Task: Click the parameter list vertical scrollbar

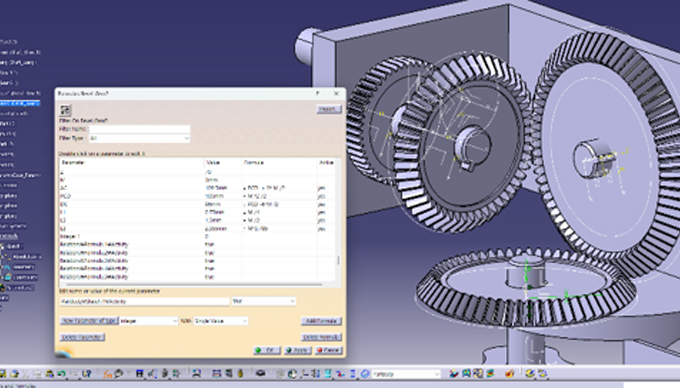Action: 338,221
